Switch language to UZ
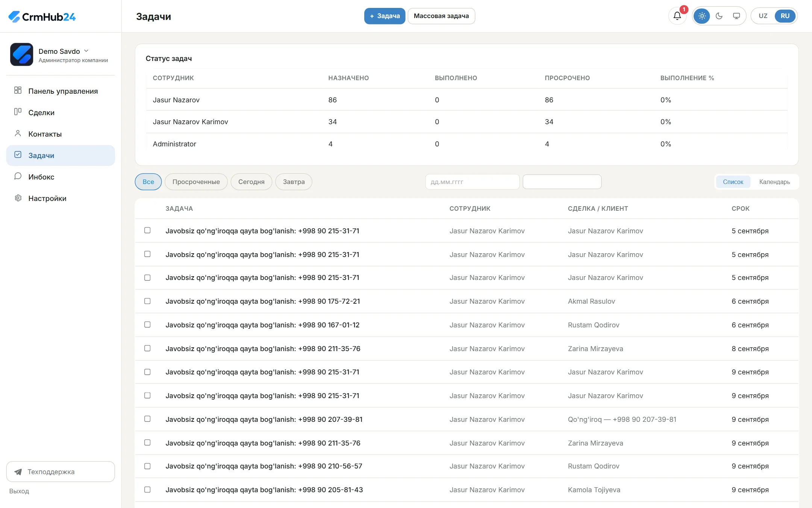The width and height of the screenshot is (812, 508). (x=763, y=16)
